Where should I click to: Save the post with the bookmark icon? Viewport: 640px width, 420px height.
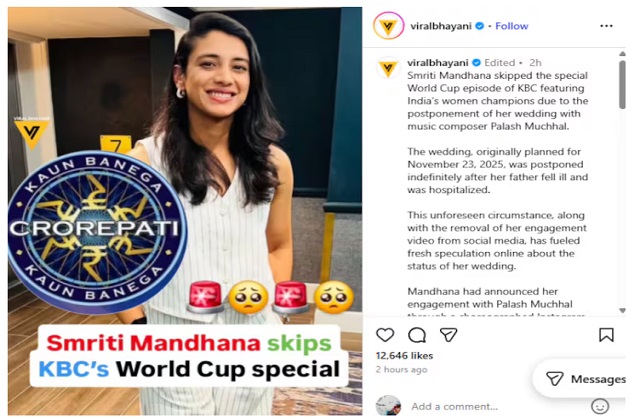[606, 335]
